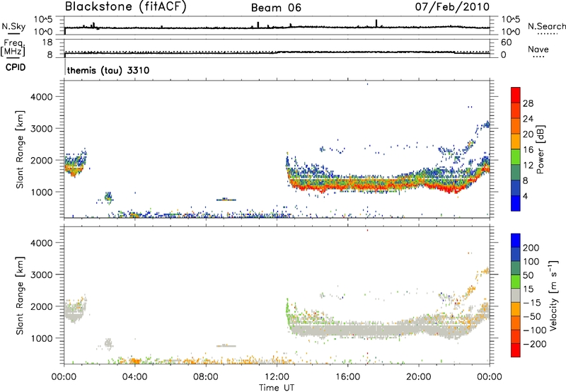Viewport: 566px width, 392px height.
Task: Select the 'CPID' row label
Action: [x=16, y=67]
